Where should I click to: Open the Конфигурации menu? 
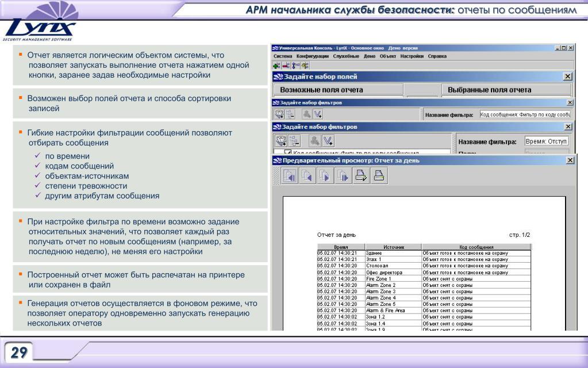(x=312, y=56)
